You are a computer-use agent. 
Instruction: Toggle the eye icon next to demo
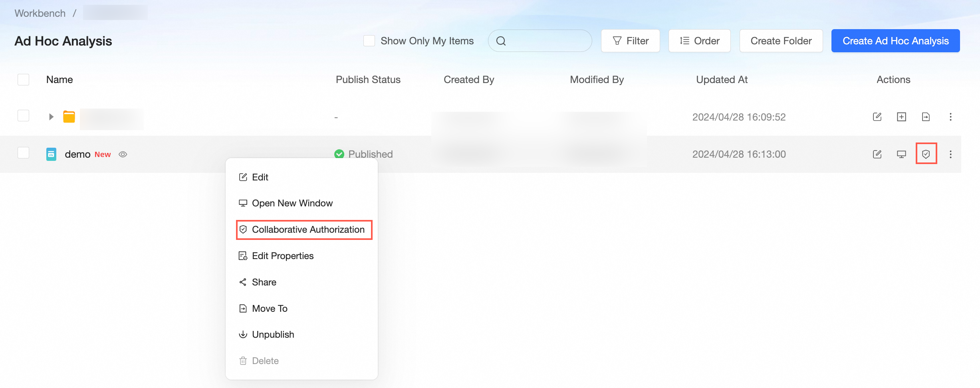123,154
